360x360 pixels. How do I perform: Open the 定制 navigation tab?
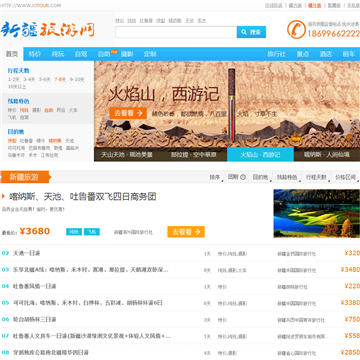[150, 54]
